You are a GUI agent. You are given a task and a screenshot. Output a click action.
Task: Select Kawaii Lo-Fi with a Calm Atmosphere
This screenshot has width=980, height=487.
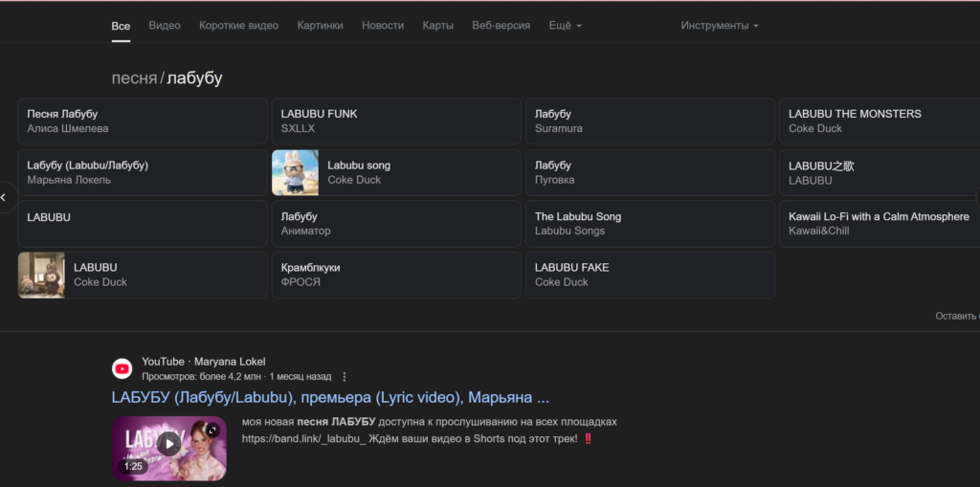(880, 224)
